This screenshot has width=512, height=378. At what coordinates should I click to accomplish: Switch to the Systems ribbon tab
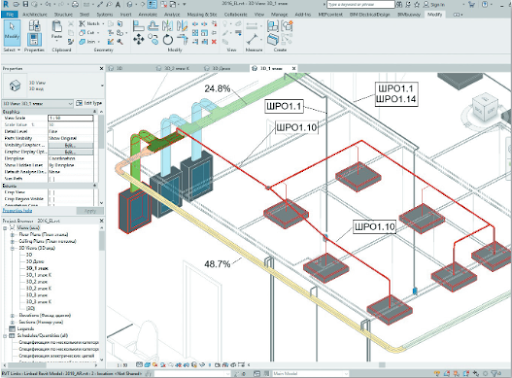105,15
